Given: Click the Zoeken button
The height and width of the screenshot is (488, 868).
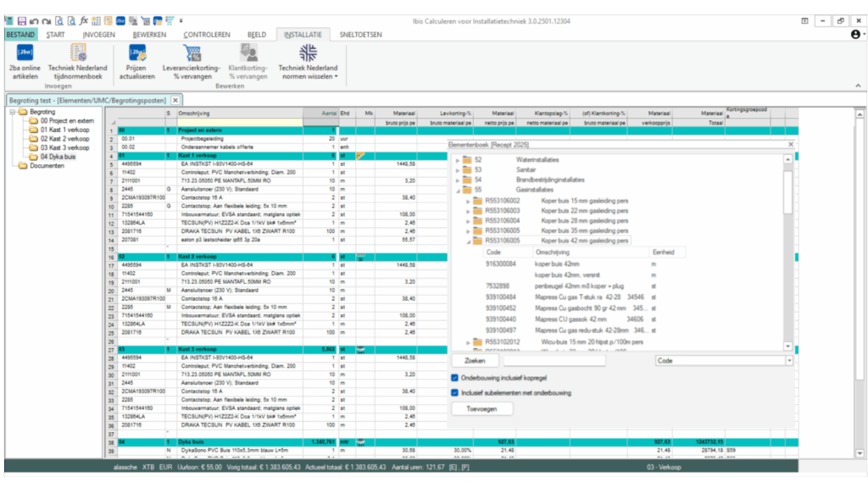Looking at the screenshot, I should (473, 360).
